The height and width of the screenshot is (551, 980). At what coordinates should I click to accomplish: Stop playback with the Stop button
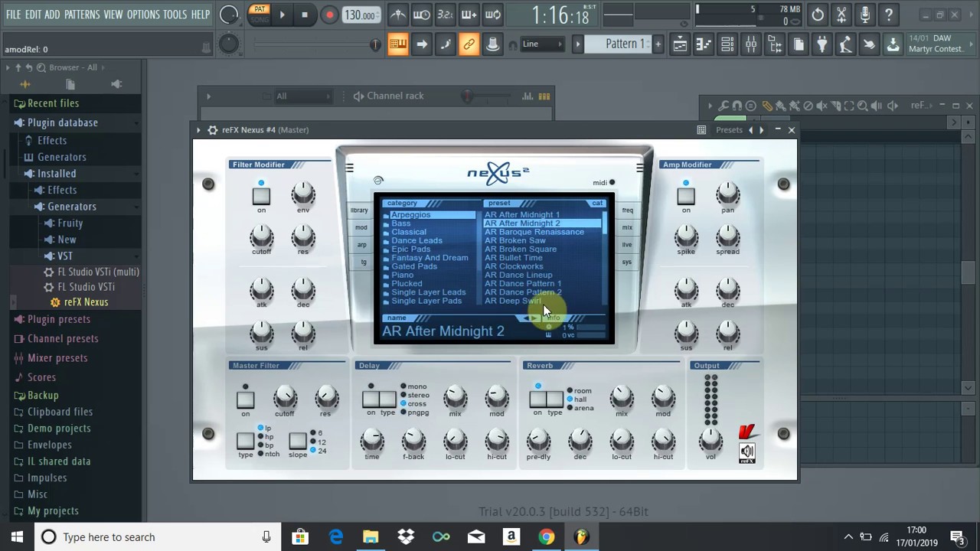click(304, 15)
